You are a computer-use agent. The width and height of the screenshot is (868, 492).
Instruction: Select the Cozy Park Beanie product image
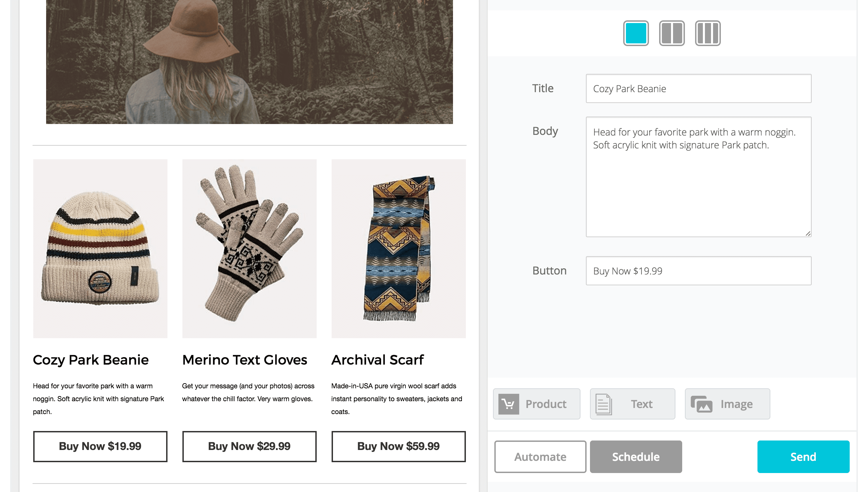pos(100,248)
